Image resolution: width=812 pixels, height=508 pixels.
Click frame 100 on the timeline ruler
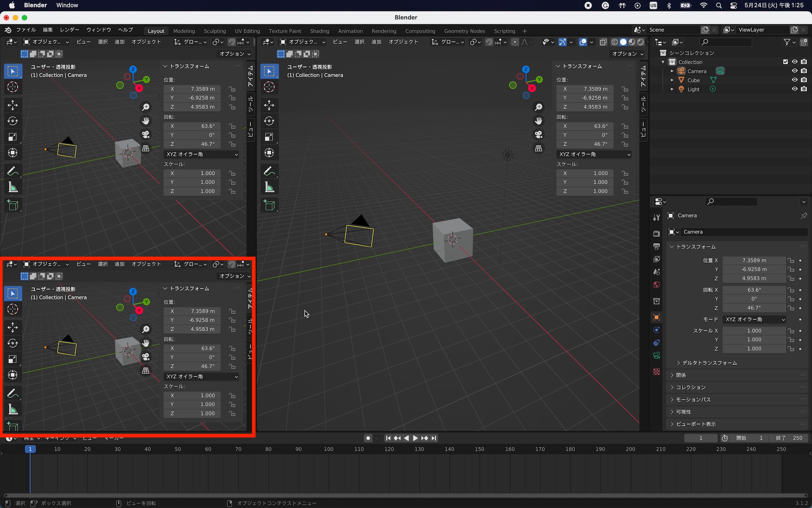(x=328, y=449)
